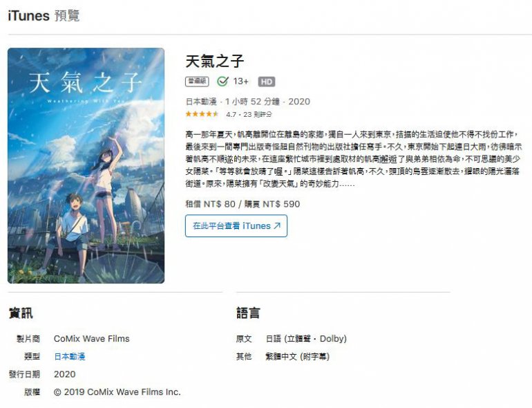The image size is (532, 408).
Task: Click the 購買 NT$ 590 price text
Action: [272, 204]
